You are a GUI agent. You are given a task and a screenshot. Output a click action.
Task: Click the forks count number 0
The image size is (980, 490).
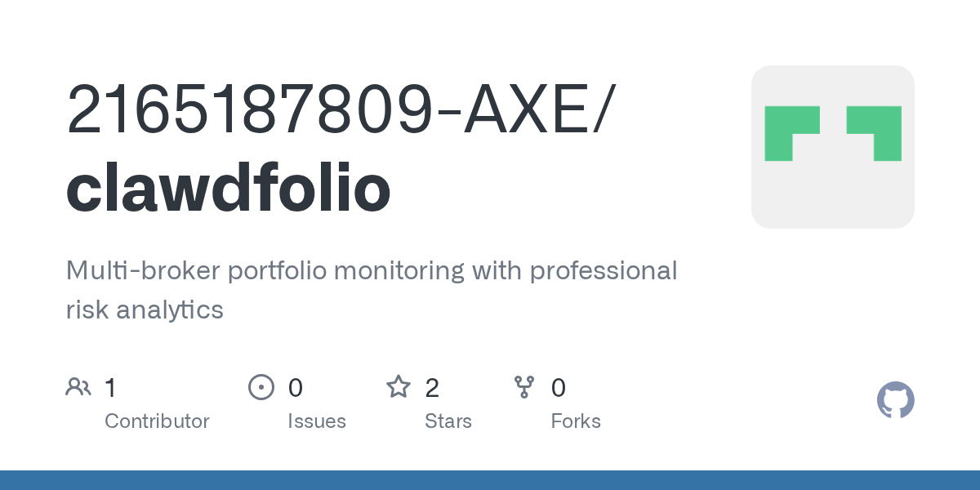(x=559, y=388)
